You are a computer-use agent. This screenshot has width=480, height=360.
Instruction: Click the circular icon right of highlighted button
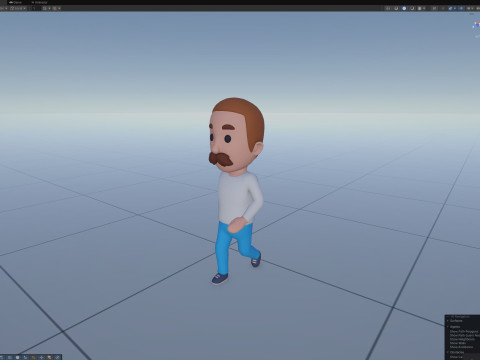coord(412,8)
